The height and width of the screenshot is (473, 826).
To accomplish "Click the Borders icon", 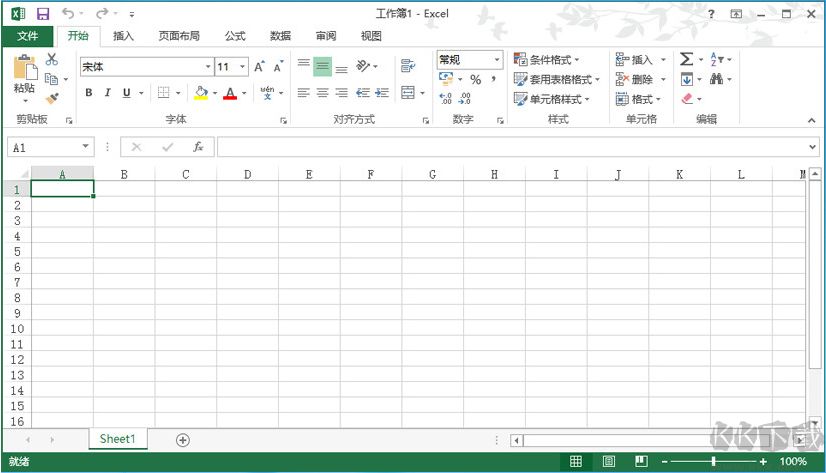I will pos(164,93).
